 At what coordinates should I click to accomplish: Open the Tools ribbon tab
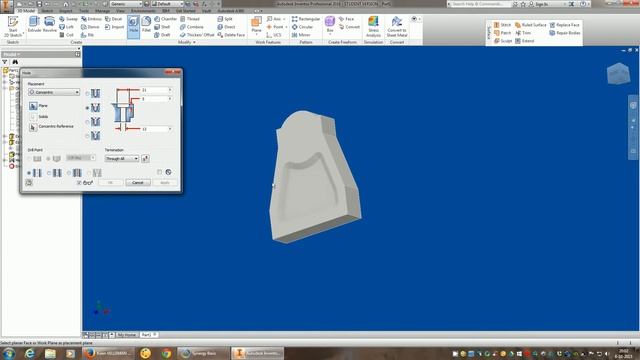coord(84,11)
